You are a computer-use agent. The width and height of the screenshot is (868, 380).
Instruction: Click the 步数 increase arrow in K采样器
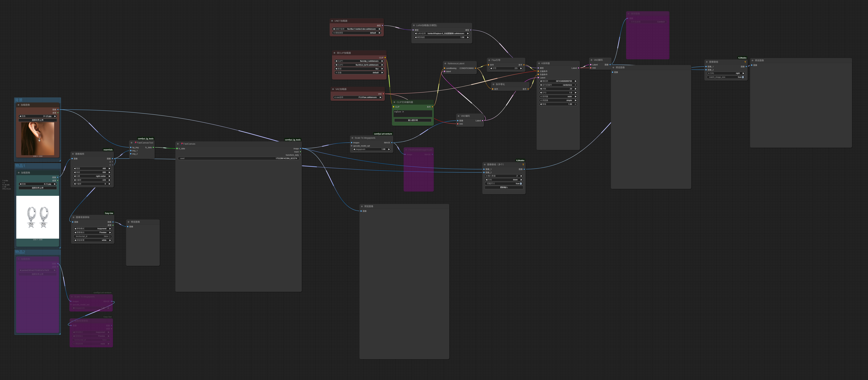(x=576, y=89)
